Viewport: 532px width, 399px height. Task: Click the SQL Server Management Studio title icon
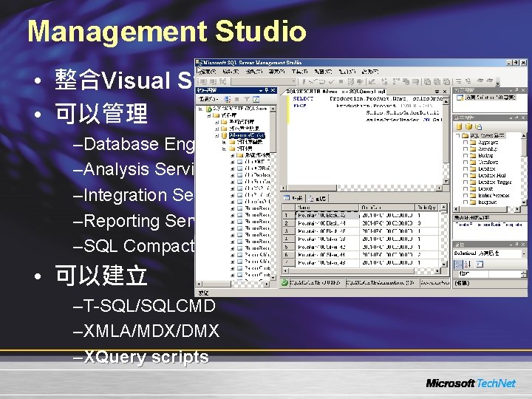pyautogui.click(x=199, y=62)
